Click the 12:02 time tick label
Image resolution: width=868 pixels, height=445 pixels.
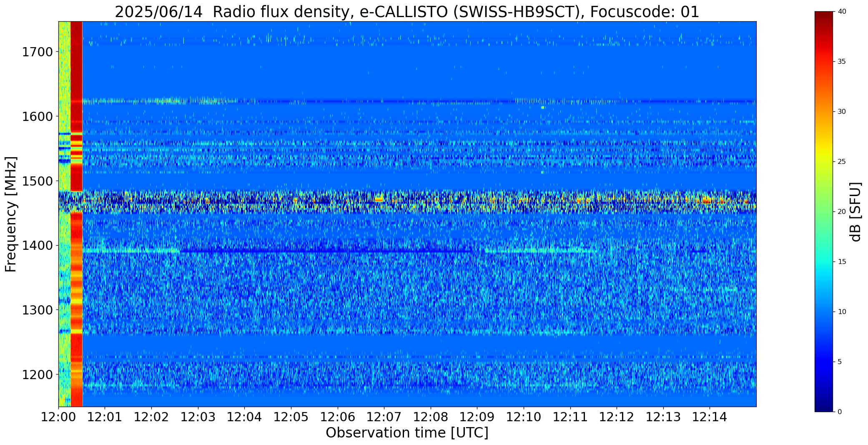(151, 417)
